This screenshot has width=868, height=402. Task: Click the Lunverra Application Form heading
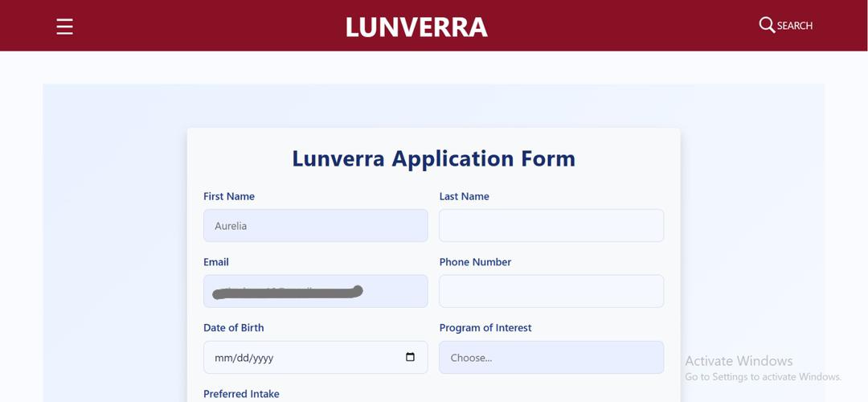433,158
